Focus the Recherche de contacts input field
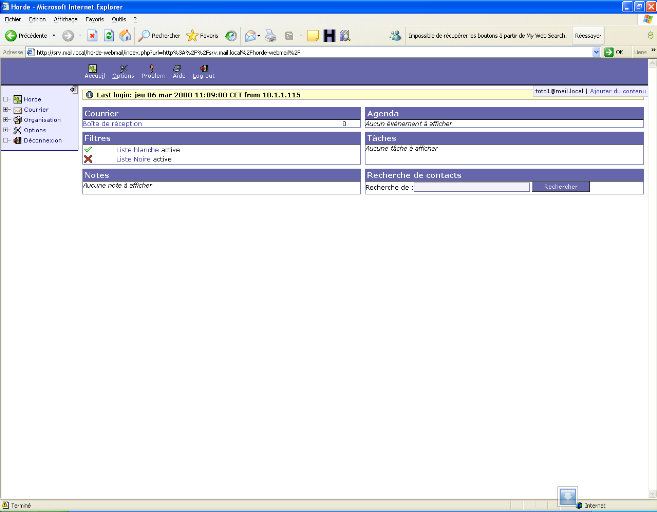657x512 pixels. pyautogui.click(x=472, y=187)
